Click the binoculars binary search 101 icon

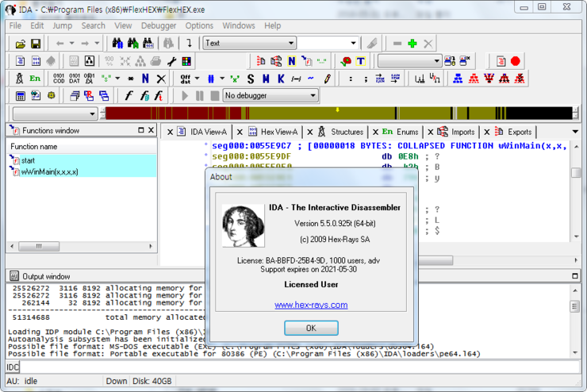[x=148, y=44]
